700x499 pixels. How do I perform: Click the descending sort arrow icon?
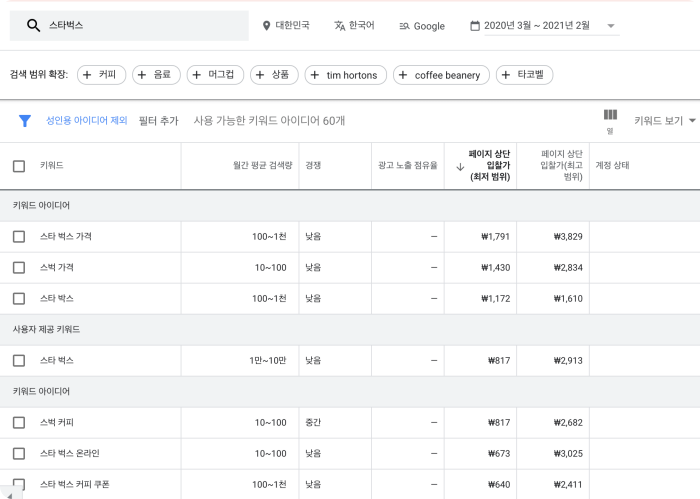coord(460,167)
